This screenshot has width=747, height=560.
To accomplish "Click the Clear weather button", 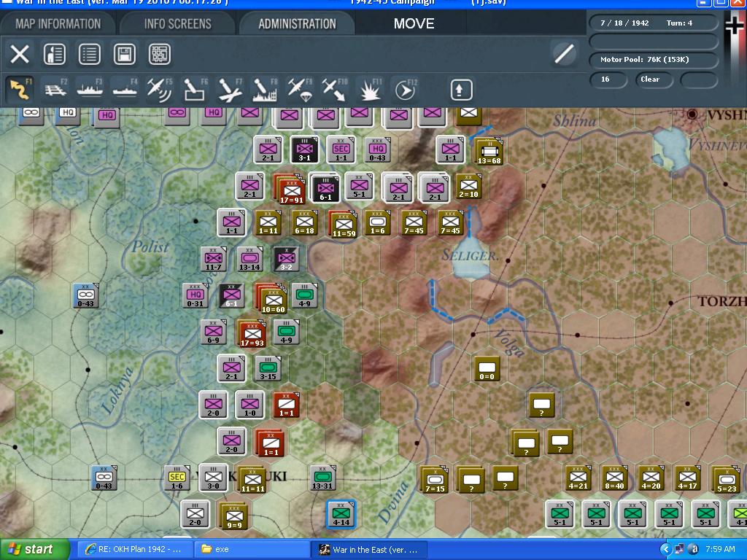I will click(654, 79).
